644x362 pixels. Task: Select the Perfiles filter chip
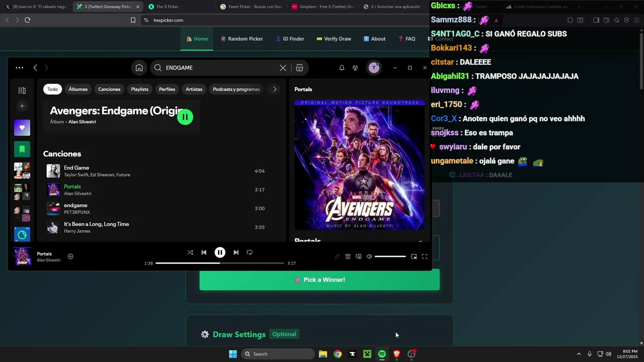(x=167, y=89)
